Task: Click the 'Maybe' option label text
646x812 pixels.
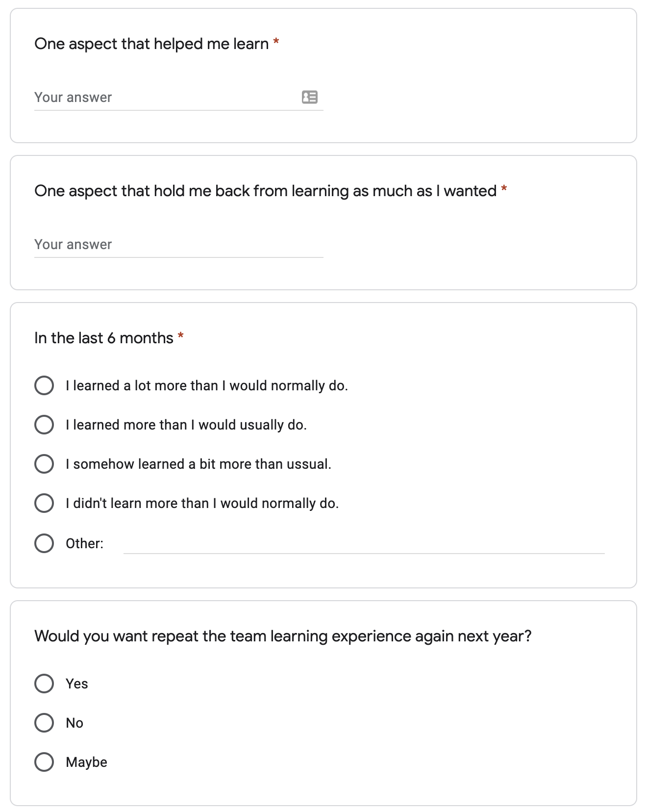Action: click(x=86, y=762)
